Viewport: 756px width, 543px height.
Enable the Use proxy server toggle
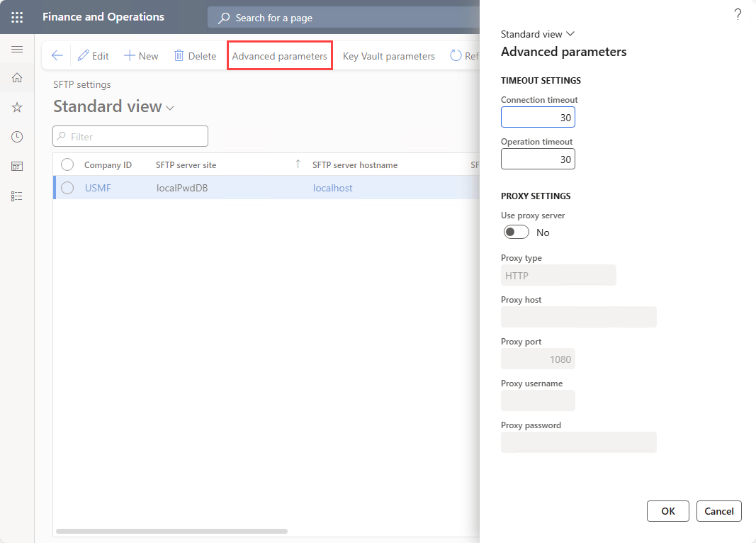[517, 233]
